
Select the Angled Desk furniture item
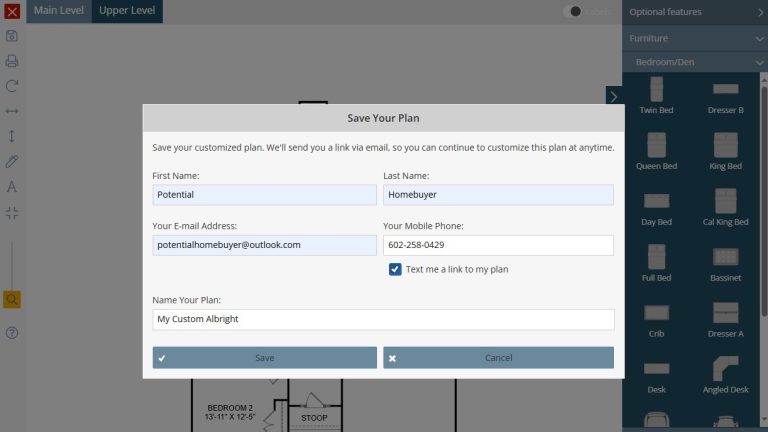click(725, 375)
